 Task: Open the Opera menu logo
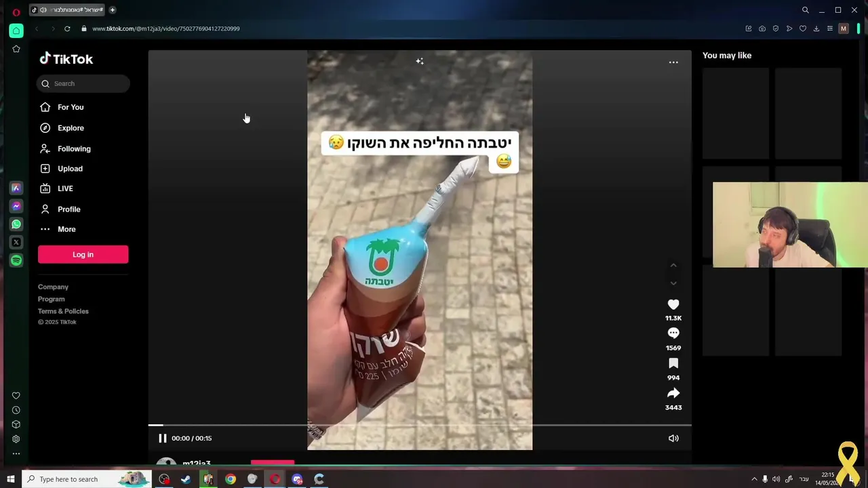(x=16, y=12)
